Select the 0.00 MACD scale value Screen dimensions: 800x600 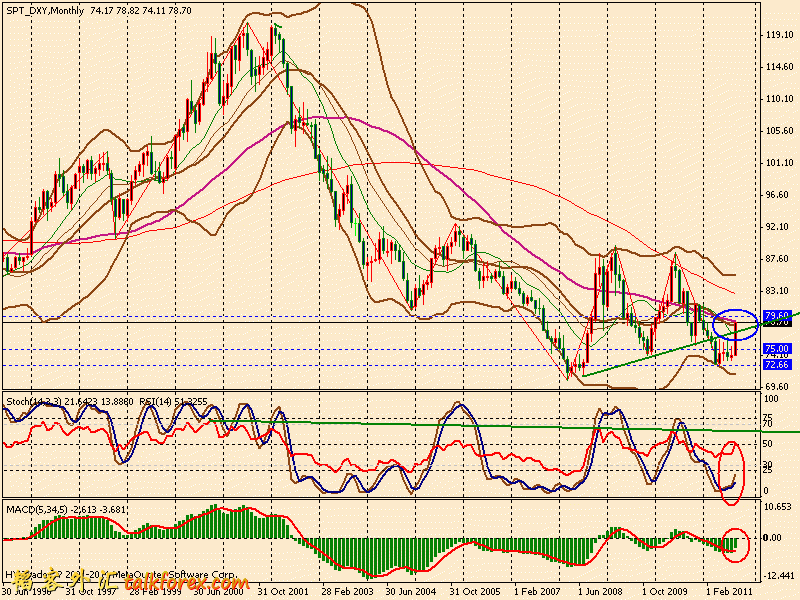point(772,538)
